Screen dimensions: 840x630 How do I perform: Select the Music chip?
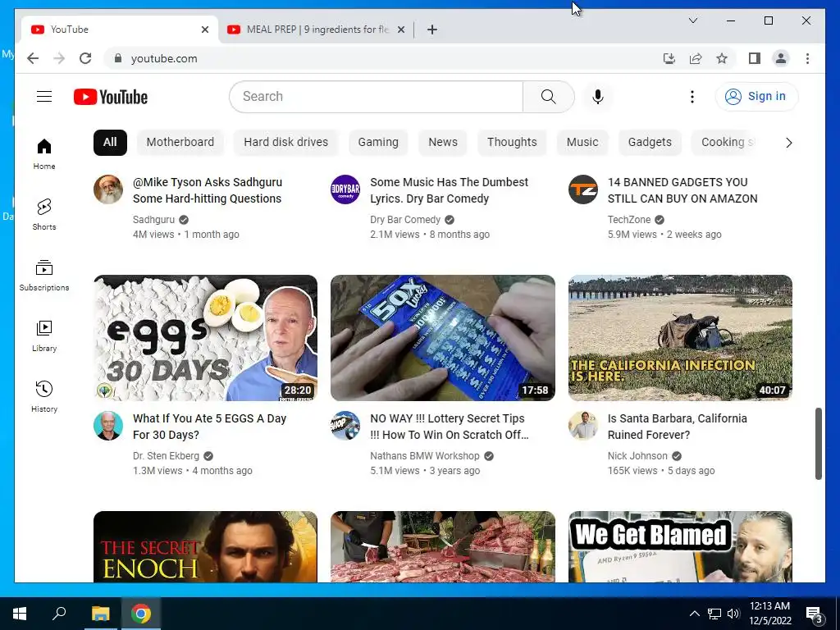(582, 143)
